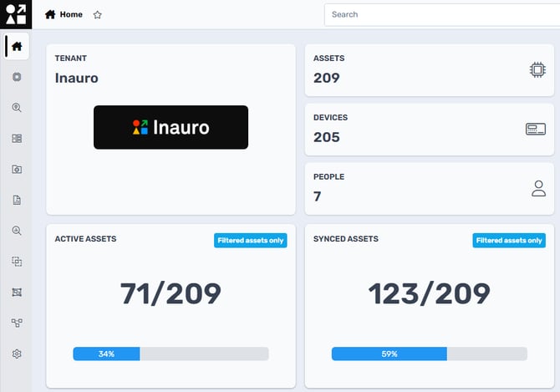The height and width of the screenshot is (392, 560).
Task: Open the camera folder icon in sidebar
Action: (x=17, y=169)
